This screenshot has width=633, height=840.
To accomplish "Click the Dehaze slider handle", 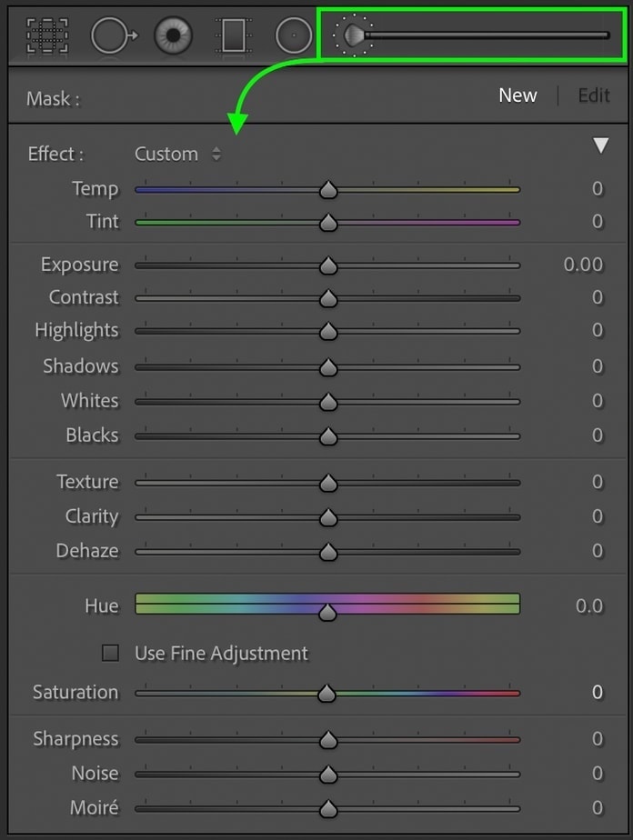I will click(x=328, y=552).
